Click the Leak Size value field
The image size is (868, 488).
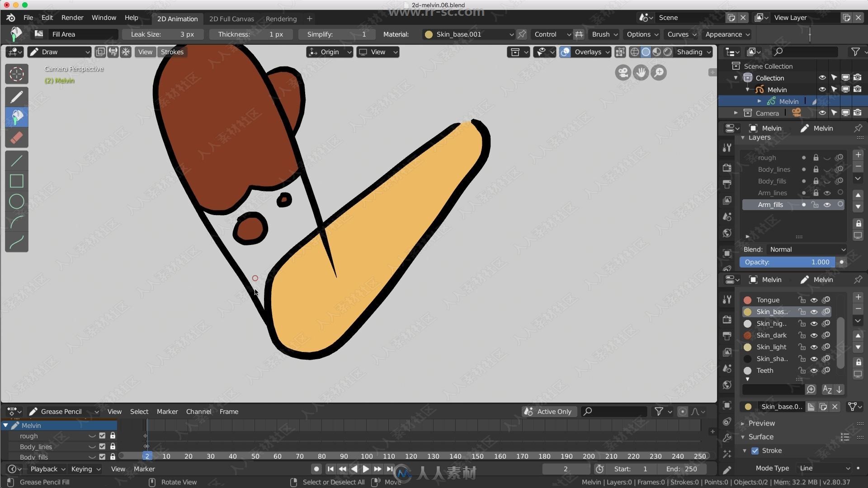click(163, 34)
